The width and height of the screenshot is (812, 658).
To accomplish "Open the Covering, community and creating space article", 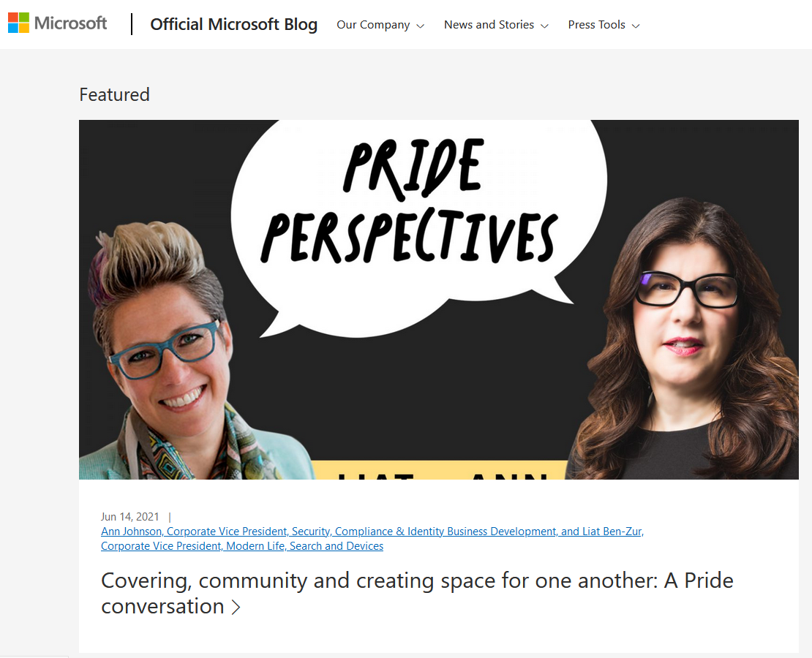I will pyautogui.click(x=417, y=593).
